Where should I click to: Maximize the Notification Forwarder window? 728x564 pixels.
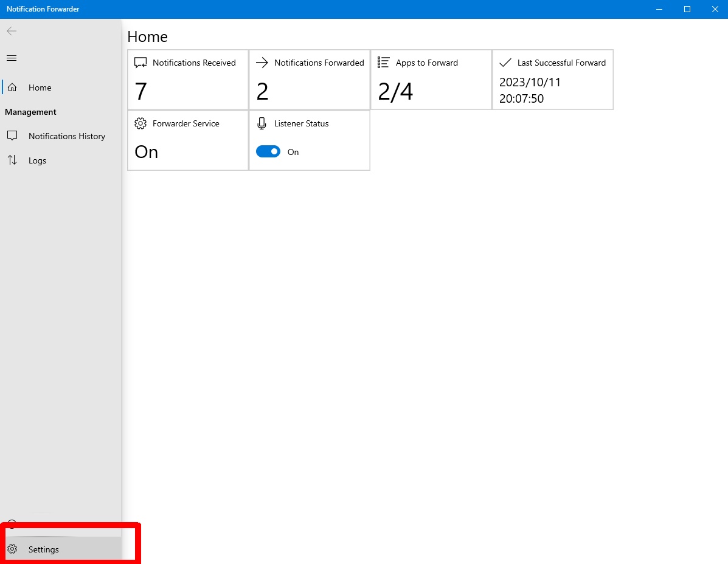687,9
